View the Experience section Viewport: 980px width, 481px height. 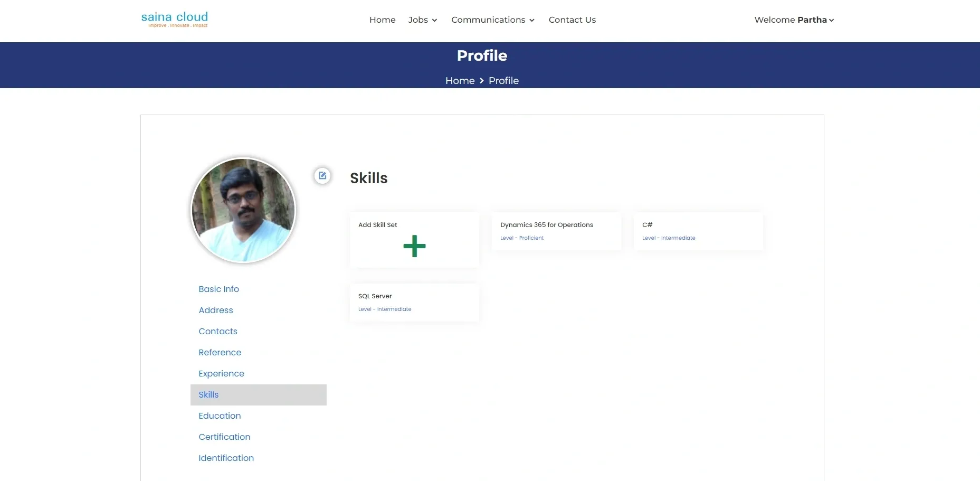click(x=221, y=374)
